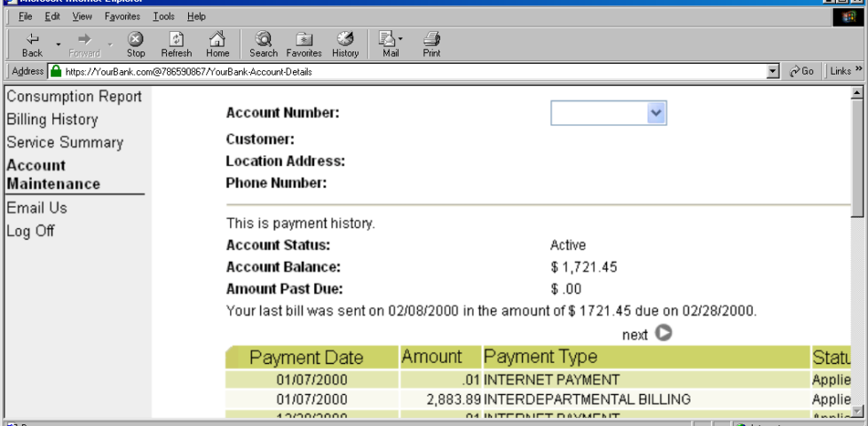
Task: Open the Help menu
Action: coord(196,17)
